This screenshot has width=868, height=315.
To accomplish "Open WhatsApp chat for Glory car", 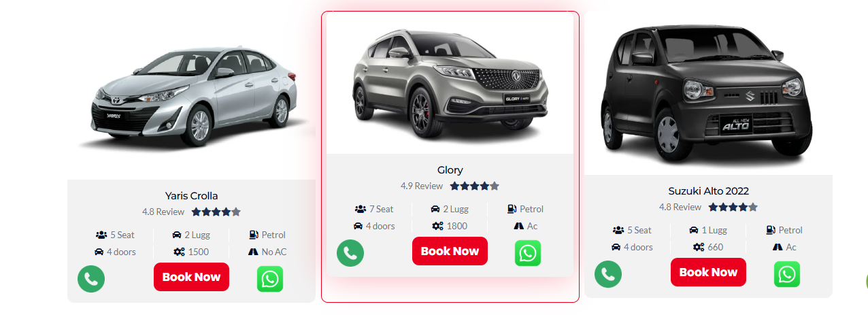I will click(x=528, y=253).
